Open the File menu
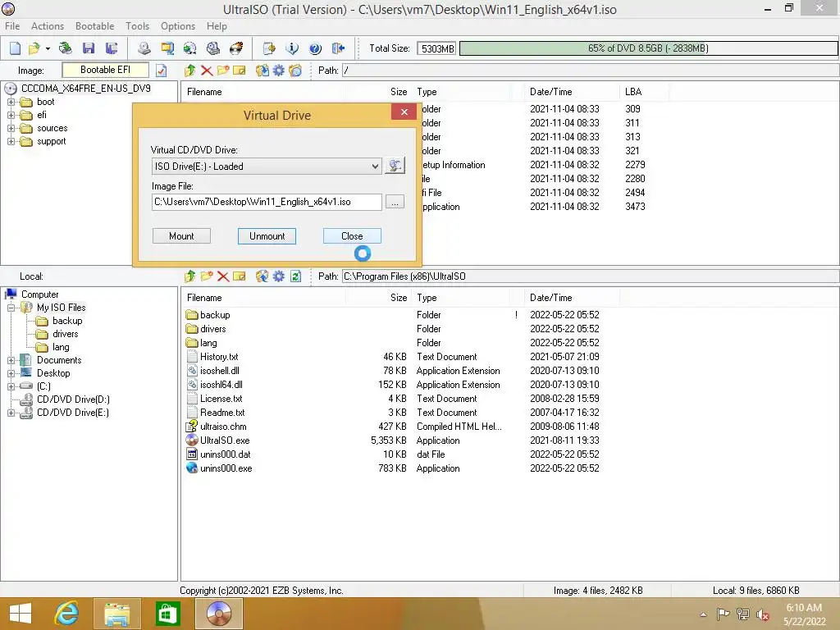The width and height of the screenshot is (840, 630). click(x=12, y=25)
